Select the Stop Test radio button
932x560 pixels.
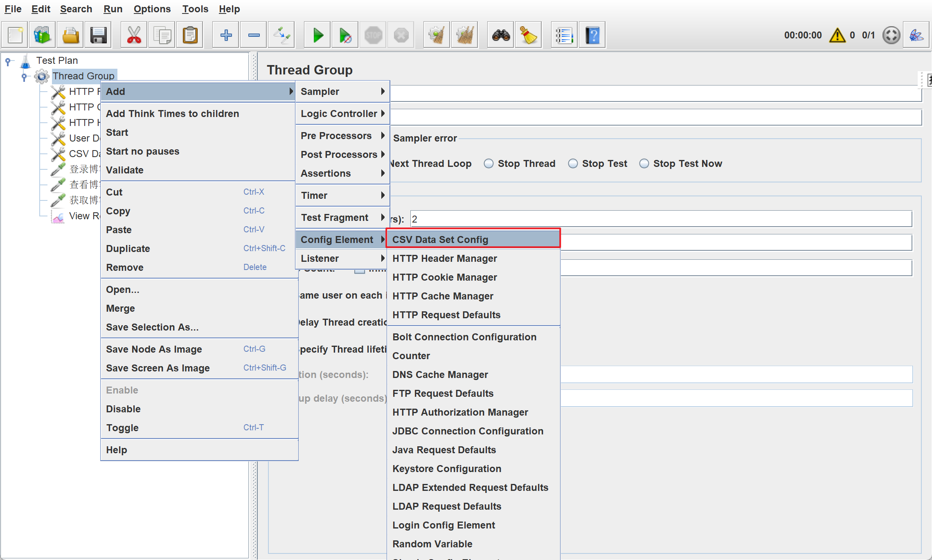pos(573,164)
